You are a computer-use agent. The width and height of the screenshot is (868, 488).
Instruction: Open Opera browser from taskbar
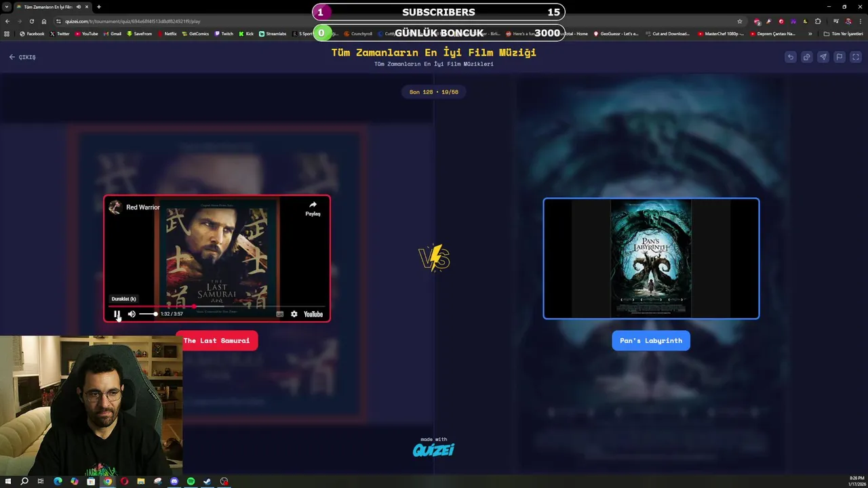pos(124,481)
